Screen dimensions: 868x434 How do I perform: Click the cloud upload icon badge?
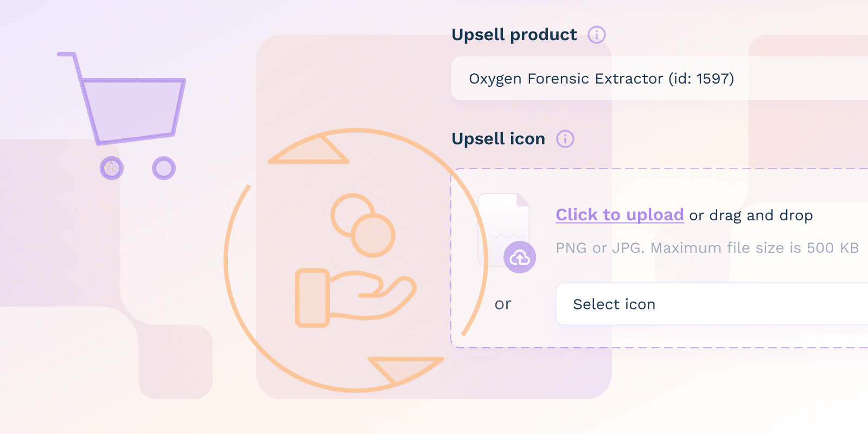[x=520, y=257]
